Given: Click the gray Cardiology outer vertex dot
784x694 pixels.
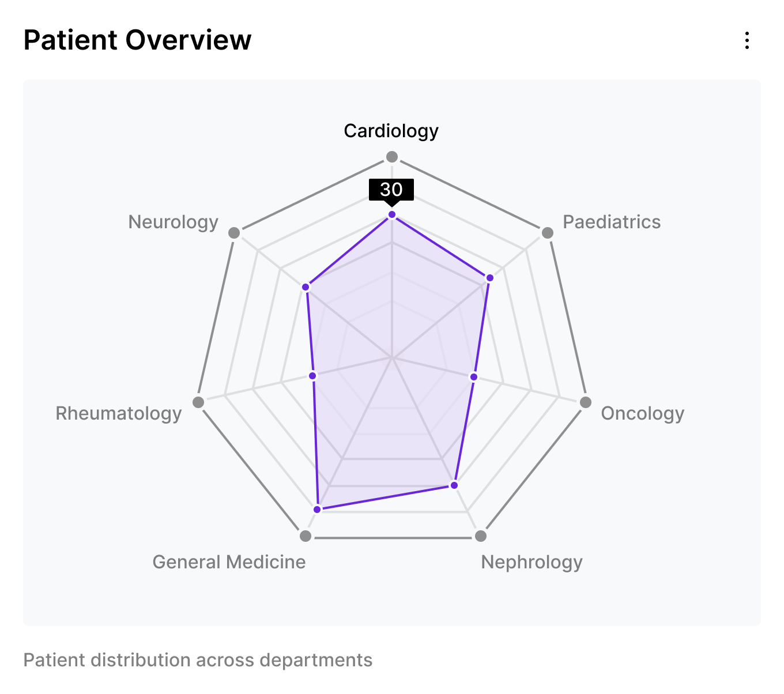Looking at the screenshot, I should pyautogui.click(x=392, y=157).
